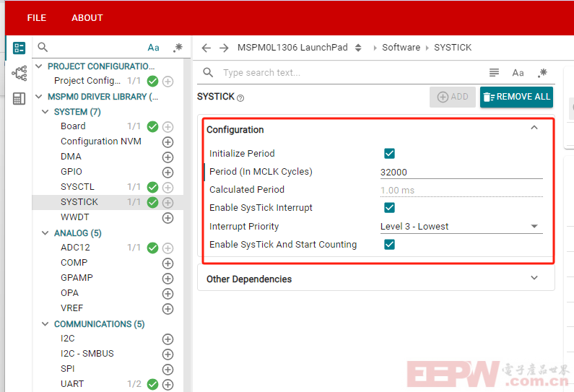Click MSPM0L1306 LaunchPad breadcrumb

pyautogui.click(x=292, y=48)
